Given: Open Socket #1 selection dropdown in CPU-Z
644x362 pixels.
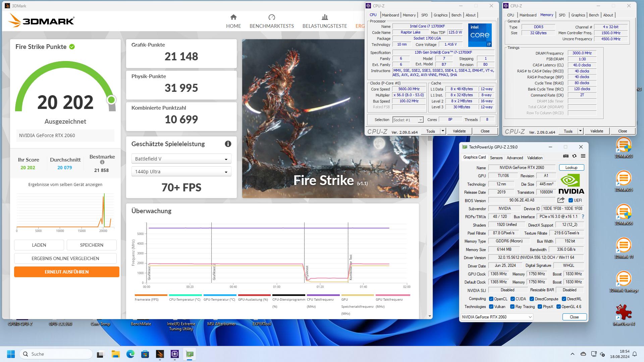Looking at the screenshot, I should [408, 120].
